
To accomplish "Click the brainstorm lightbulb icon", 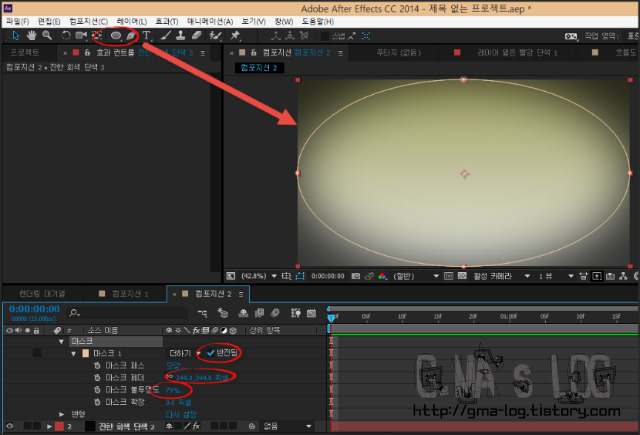I will pos(296,313).
